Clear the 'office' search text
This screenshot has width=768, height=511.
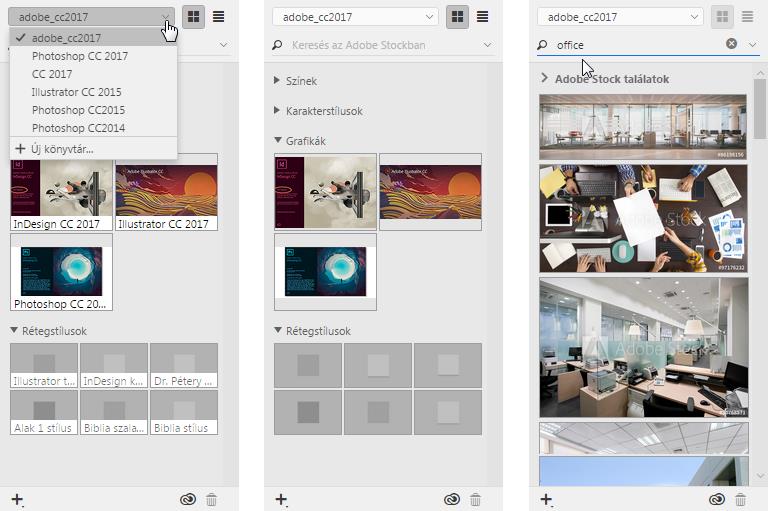tap(731, 44)
